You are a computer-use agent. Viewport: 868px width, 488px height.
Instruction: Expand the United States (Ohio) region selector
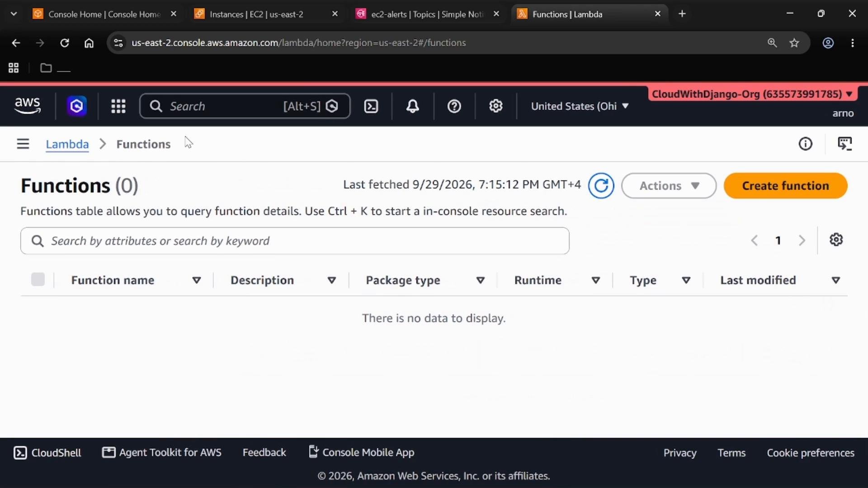click(x=580, y=106)
